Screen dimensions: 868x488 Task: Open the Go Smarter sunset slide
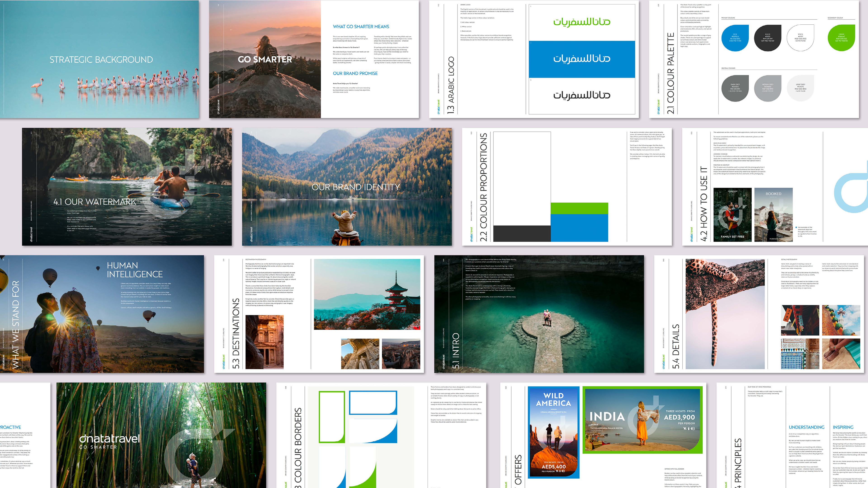(265, 59)
